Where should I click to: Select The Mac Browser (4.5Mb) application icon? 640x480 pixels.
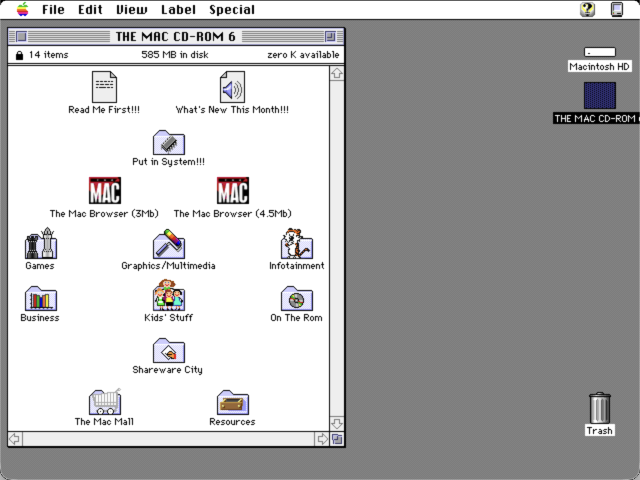pyautogui.click(x=233, y=190)
